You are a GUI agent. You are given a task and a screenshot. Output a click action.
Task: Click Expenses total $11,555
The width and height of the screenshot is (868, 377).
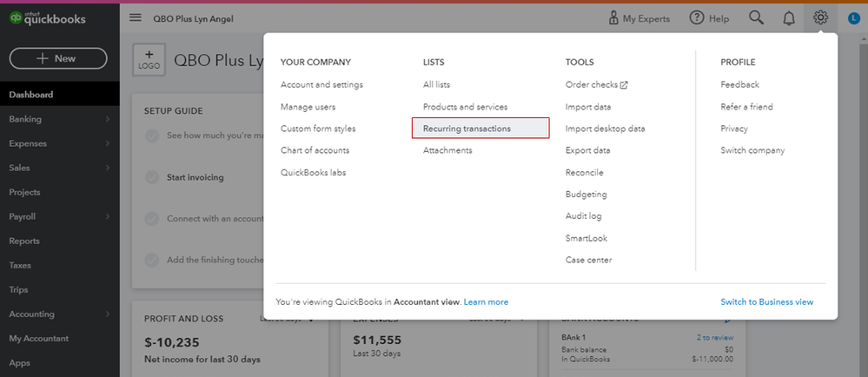pyautogui.click(x=377, y=340)
